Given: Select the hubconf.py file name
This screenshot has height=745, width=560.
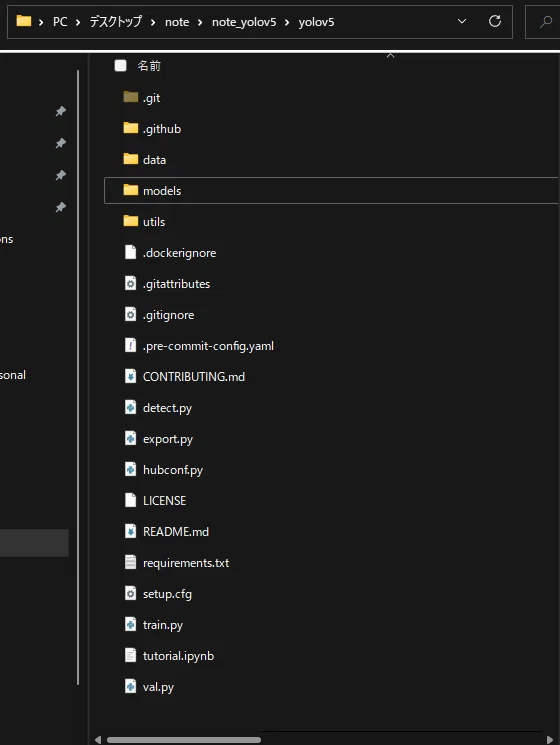Looking at the screenshot, I should [173, 470].
